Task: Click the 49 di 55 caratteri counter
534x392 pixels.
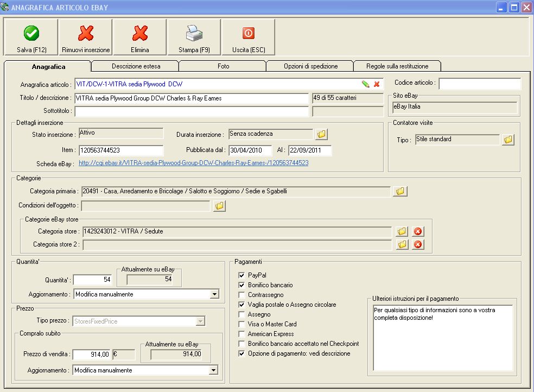Action: tap(348, 98)
